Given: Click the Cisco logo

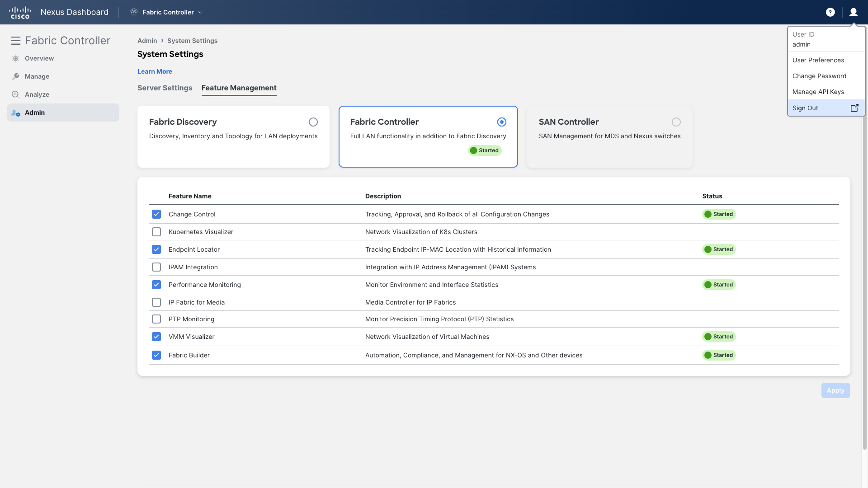Looking at the screenshot, I should (x=20, y=12).
